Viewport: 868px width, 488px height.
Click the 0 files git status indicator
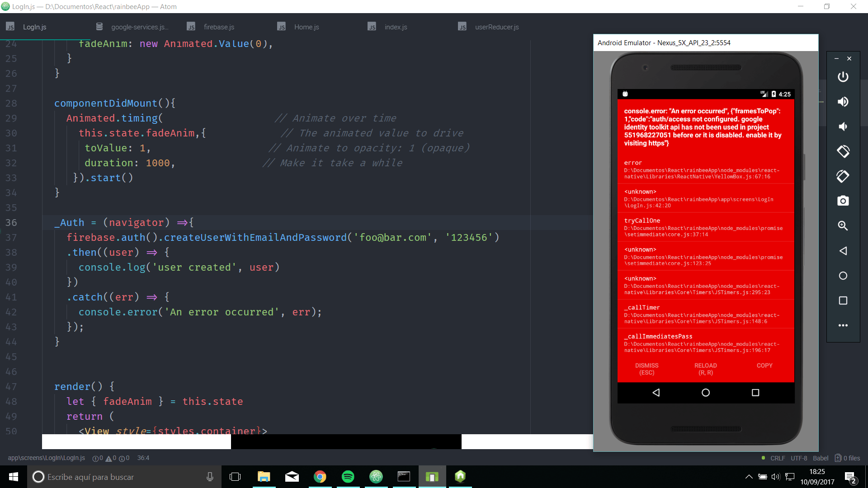click(x=847, y=458)
